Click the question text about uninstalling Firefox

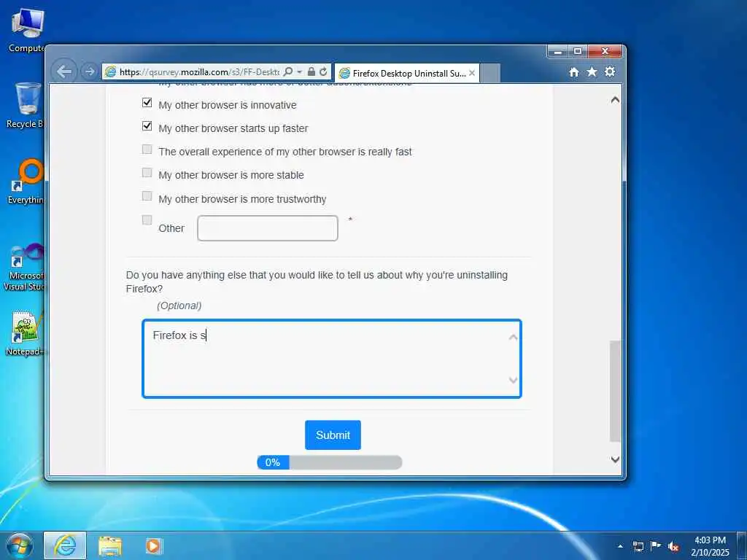[317, 282]
